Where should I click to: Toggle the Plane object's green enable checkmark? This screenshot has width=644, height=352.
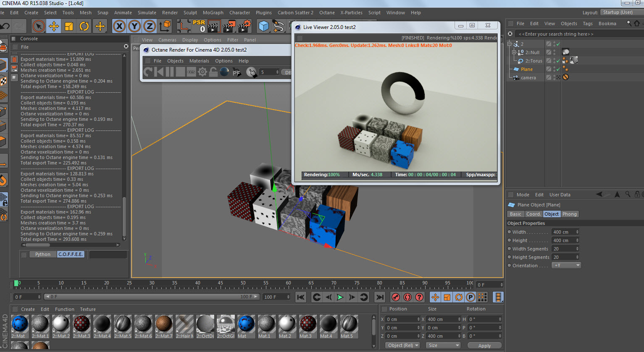(558, 69)
